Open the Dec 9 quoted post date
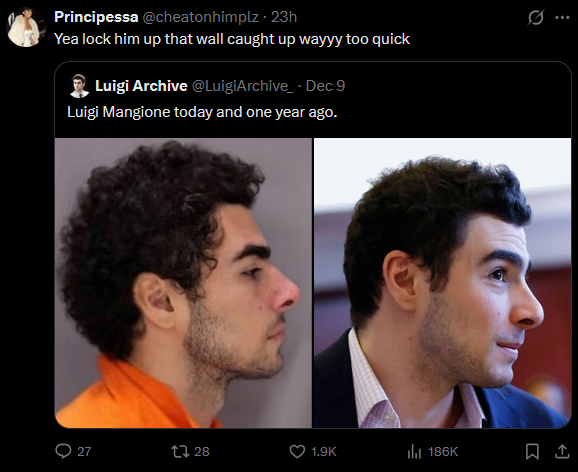This screenshot has width=578, height=472. point(325,86)
